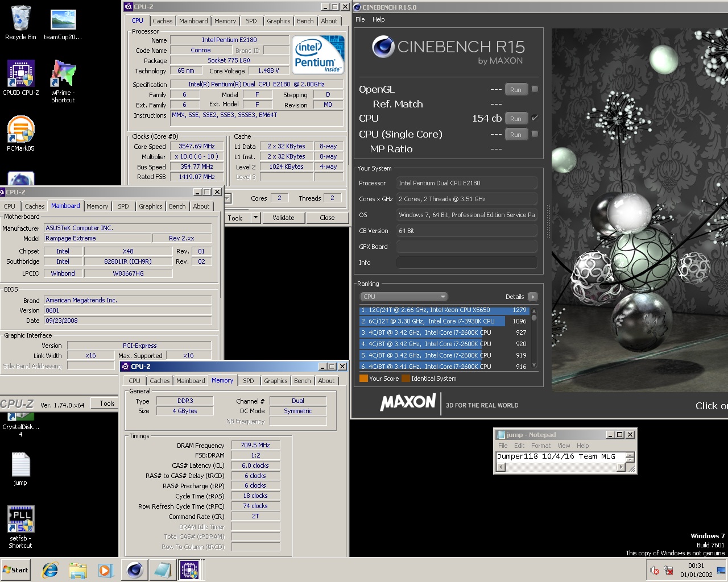Screen dimensions: 728x582
Task: Click the system clock in the tray
Action: (696, 570)
